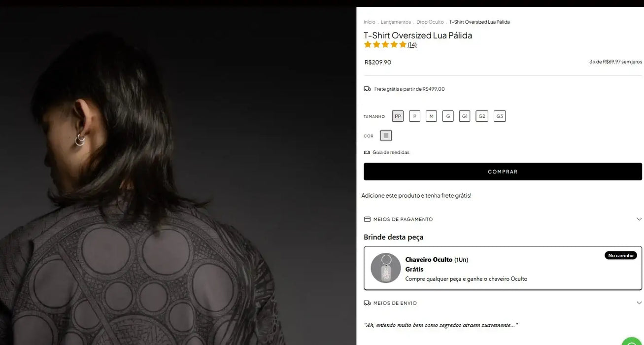Screen dimensions: 644x345
Task: Select size M
Action: 431,116
